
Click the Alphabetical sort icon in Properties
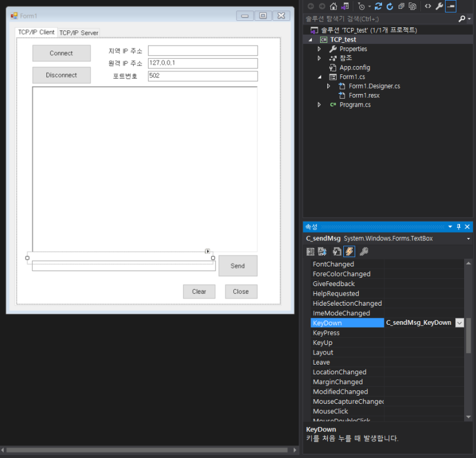322,252
